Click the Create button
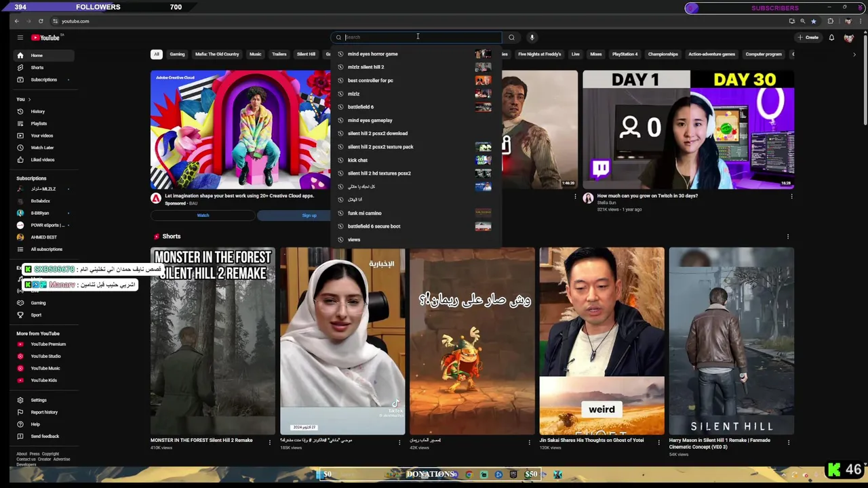 [808, 37]
